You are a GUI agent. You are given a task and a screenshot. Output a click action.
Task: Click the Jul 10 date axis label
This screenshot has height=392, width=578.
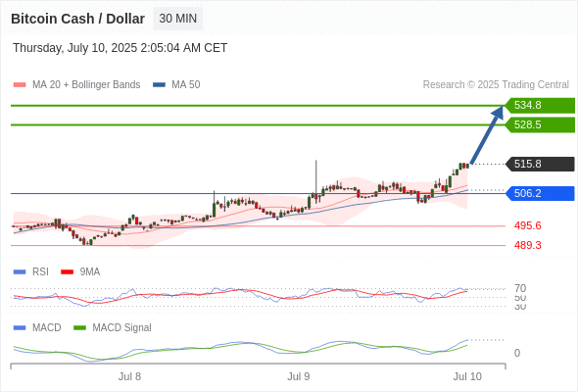pos(467,377)
